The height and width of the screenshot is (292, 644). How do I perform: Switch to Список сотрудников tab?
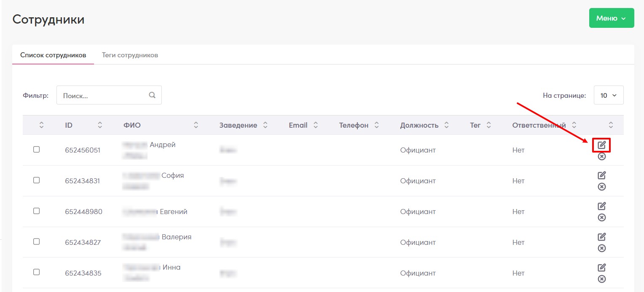tap(53, 55)
